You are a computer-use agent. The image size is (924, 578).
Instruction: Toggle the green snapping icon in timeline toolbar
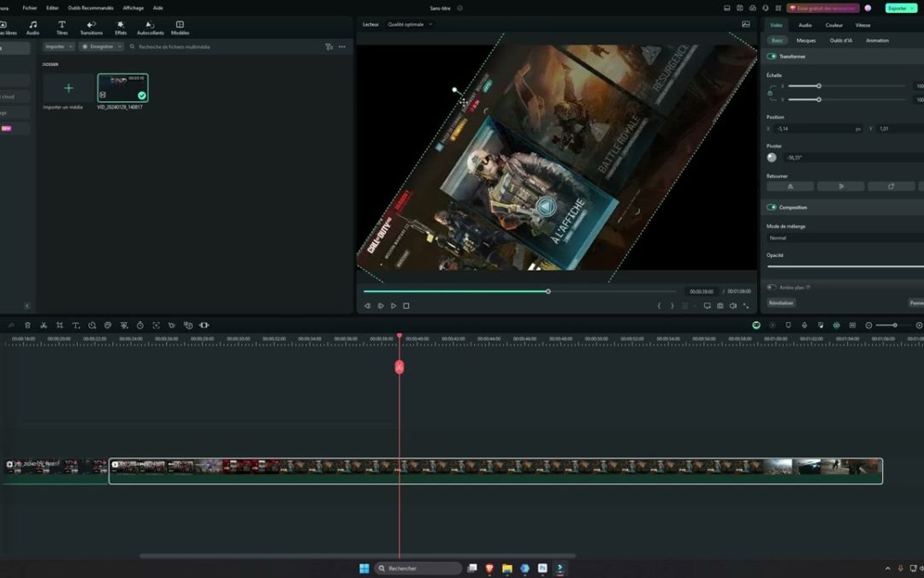(x=836, y=325)
